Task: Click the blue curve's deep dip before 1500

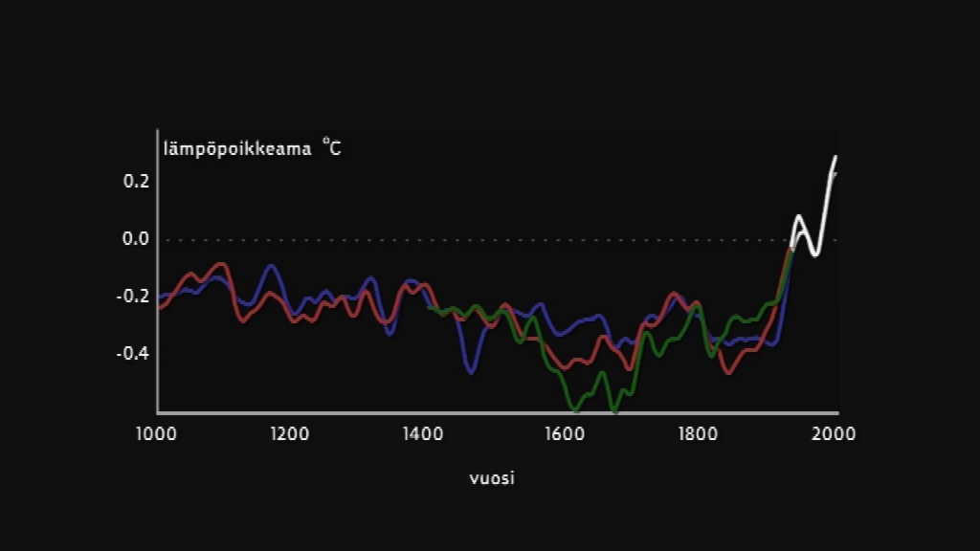Action: tap(470, 371)
